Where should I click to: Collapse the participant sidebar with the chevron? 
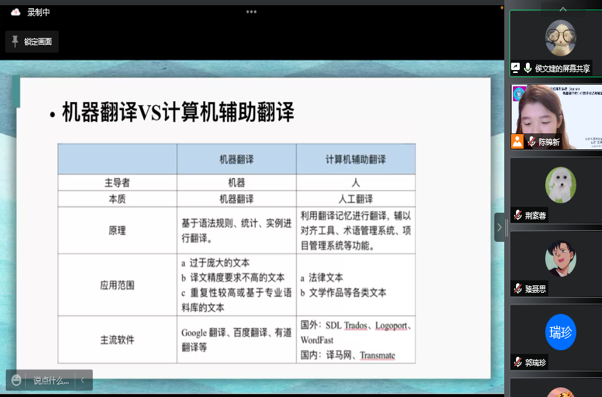click(499, 227)
